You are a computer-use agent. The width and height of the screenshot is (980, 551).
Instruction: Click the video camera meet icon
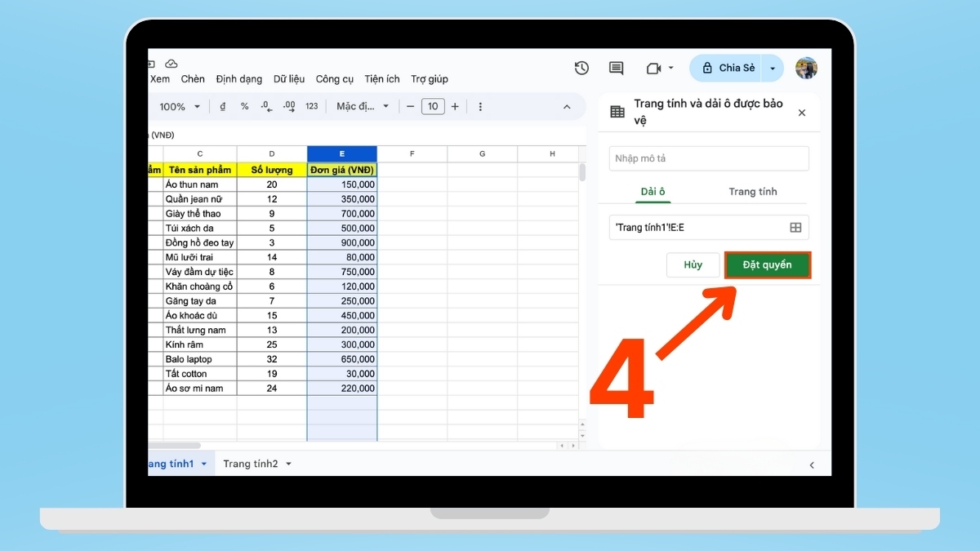click(x=653, y=69)
